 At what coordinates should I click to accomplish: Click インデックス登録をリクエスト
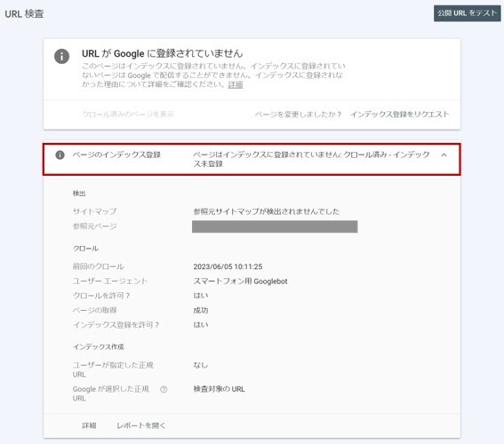[x=399, y=115]
